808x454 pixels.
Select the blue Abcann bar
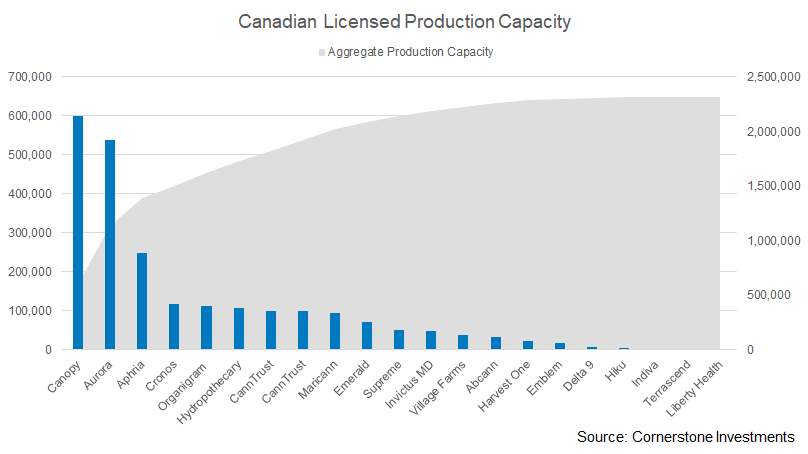(x=496, y=343)
